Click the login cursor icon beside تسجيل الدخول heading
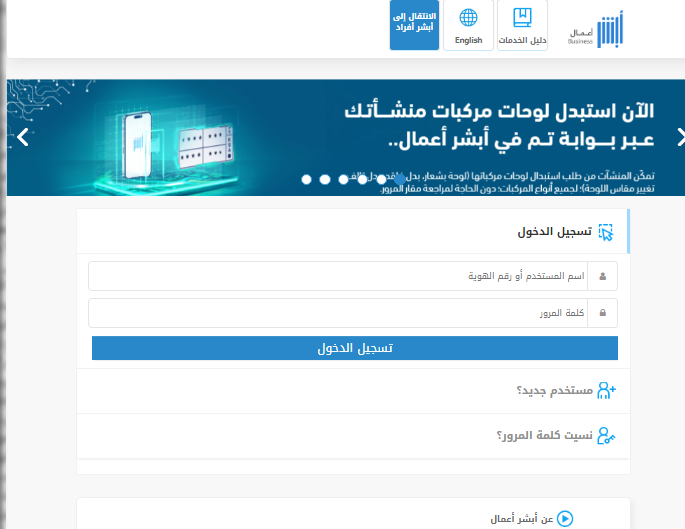The image size is (685, 529). (606, 232)
